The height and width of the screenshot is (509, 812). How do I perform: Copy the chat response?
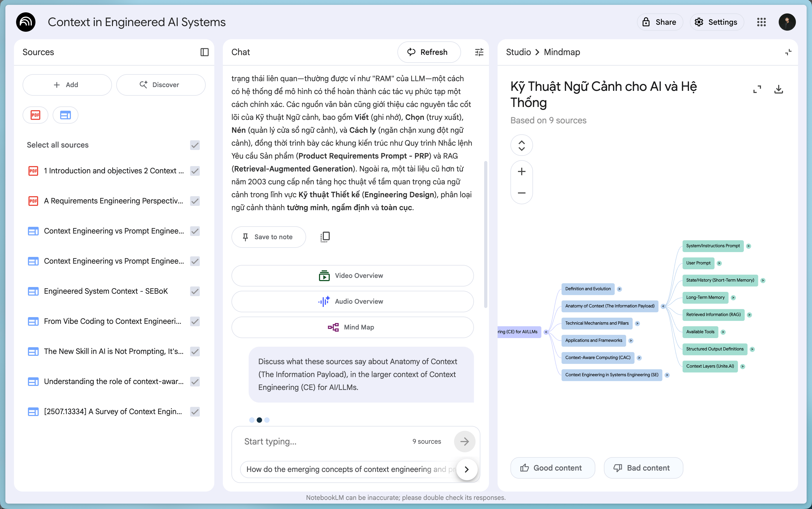click(x=325, y=237)
